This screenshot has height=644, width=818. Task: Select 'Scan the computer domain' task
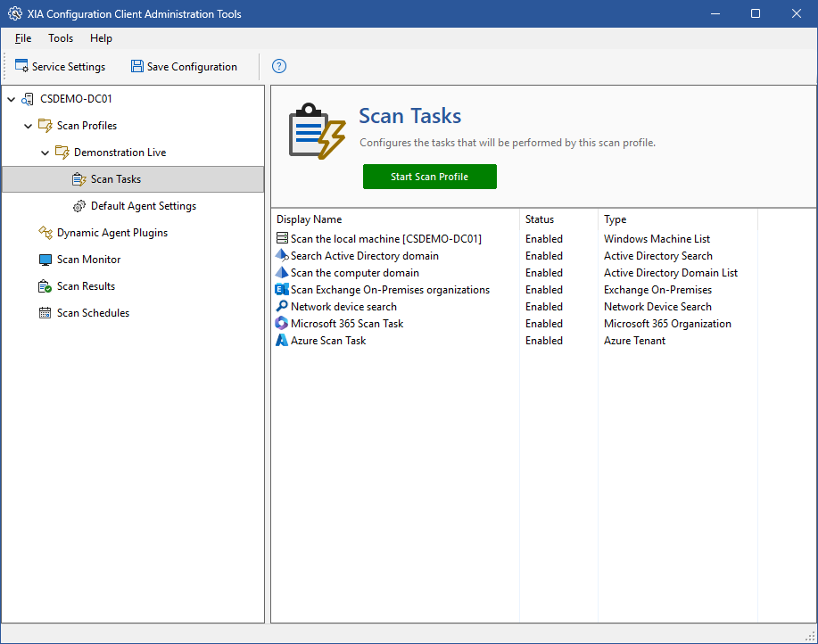click(x=355, y=273)
